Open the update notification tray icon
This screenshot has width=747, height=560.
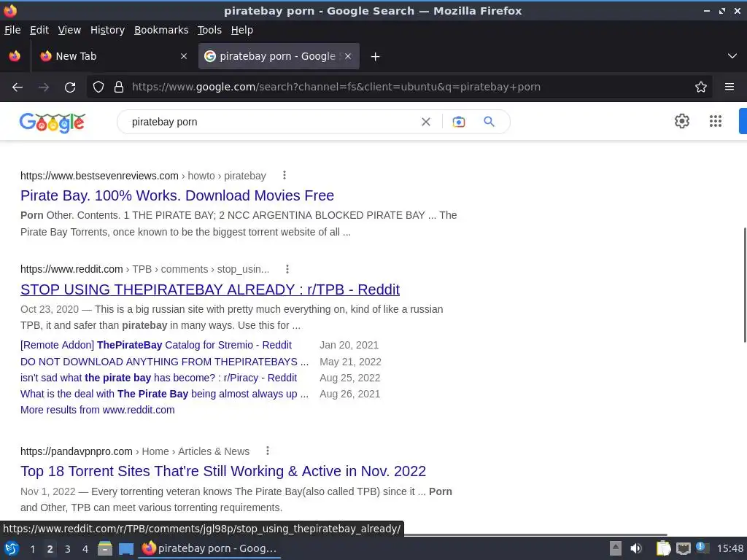(703, 548)
